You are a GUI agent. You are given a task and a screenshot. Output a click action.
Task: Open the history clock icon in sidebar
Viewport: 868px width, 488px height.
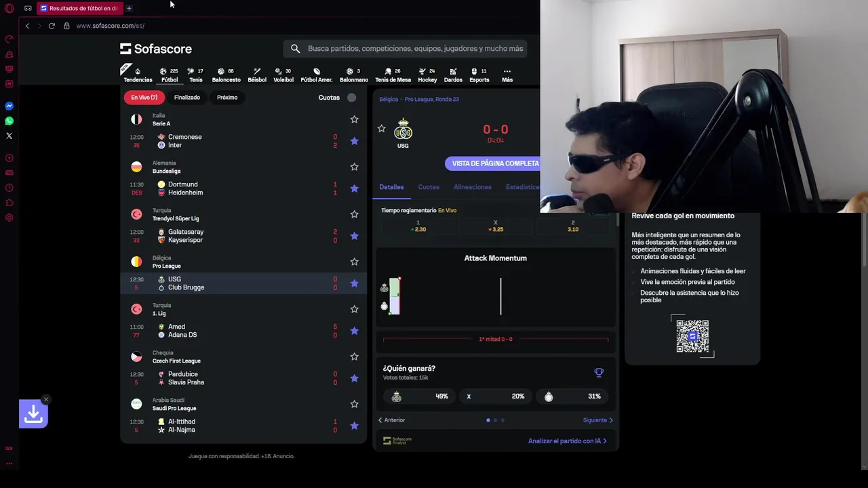[9, 188]
